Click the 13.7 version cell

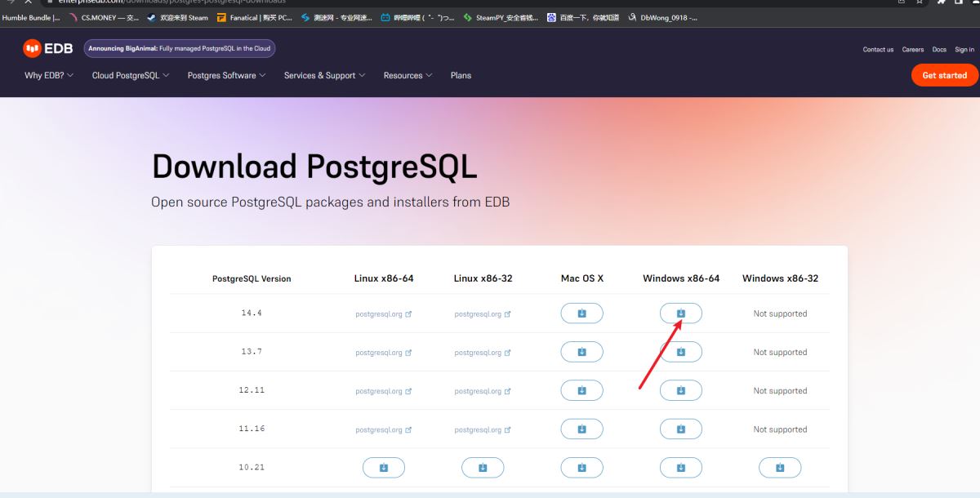point(252,352)
